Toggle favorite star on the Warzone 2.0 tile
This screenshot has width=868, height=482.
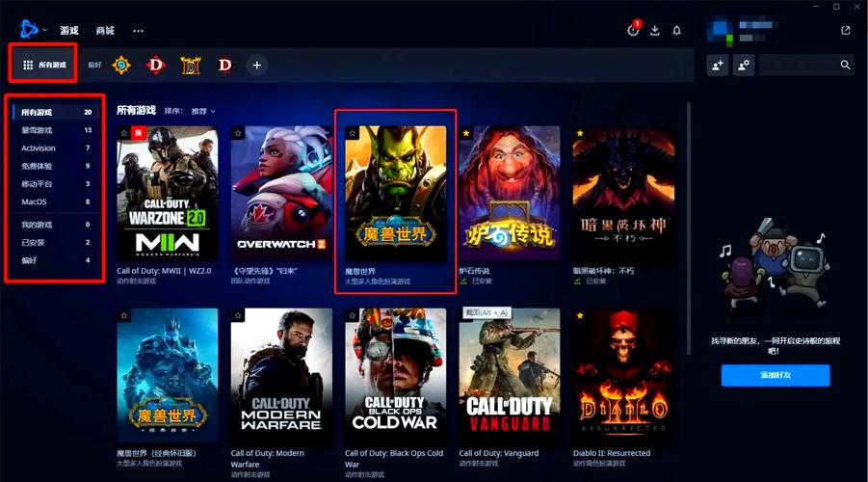tap(124, 133)
